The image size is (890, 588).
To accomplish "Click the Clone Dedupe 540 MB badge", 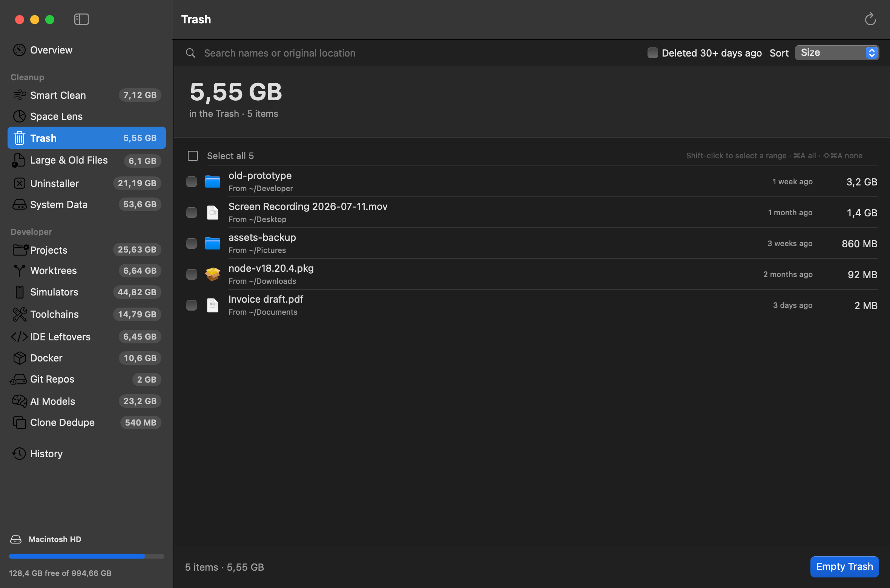I will pyautogui.click(x=141, y=423).
